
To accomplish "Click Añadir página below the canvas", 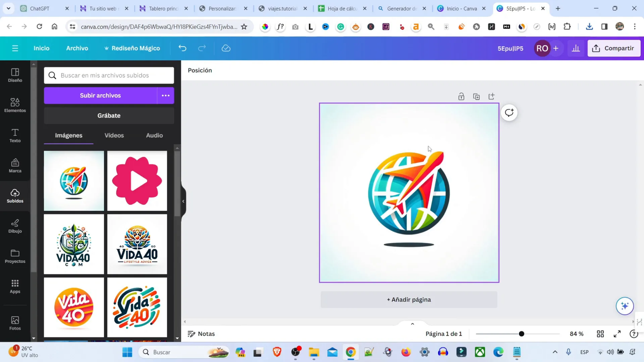I will coord(409,299).
